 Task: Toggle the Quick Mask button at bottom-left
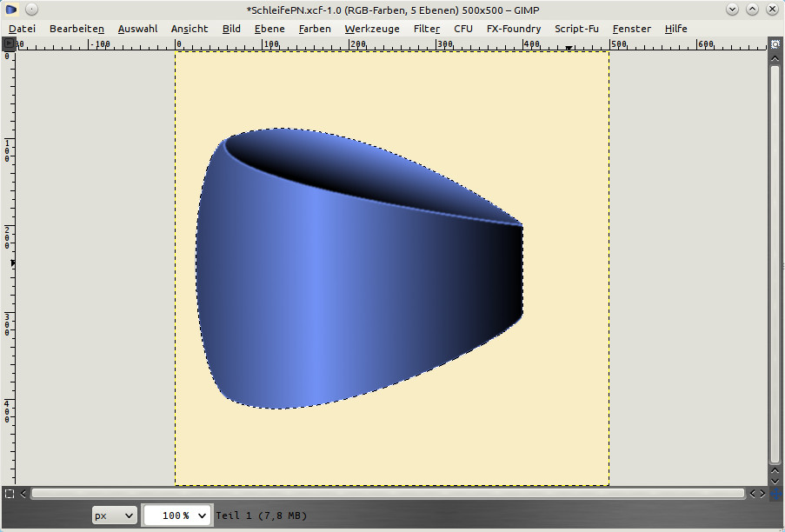pyautogui.click(x=9, y=493)
